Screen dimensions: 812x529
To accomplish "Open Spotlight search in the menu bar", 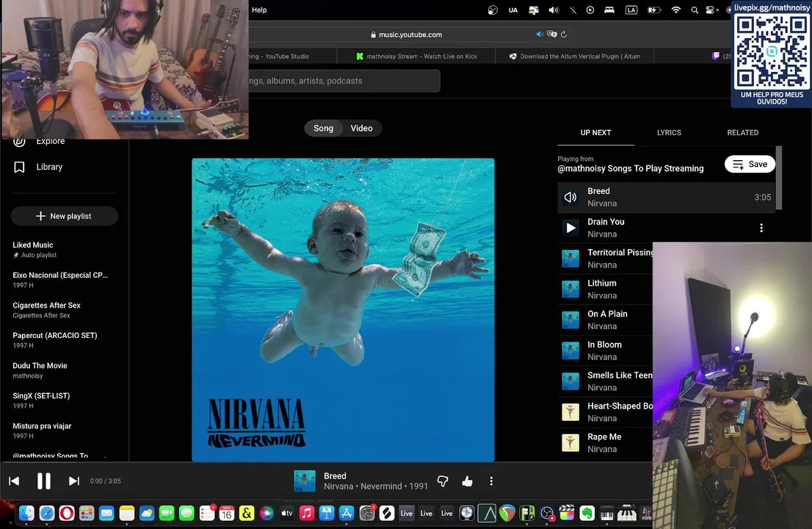I will [695, 10].
